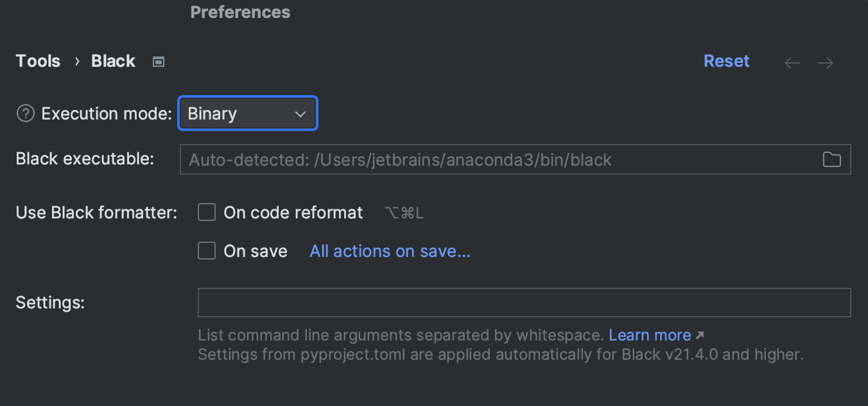The width and height of the screenshot is (868, 406).
Task: Click the auto-detected Black executable path field
Action: click(449, 159)
